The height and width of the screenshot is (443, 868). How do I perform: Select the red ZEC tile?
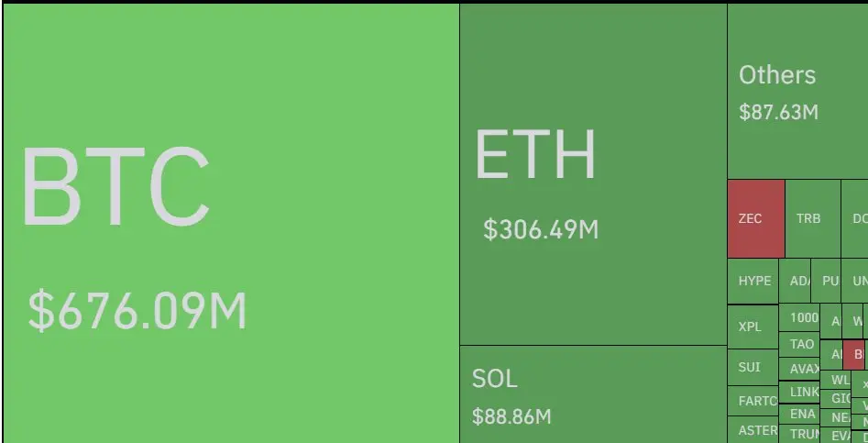pos(756,218)
